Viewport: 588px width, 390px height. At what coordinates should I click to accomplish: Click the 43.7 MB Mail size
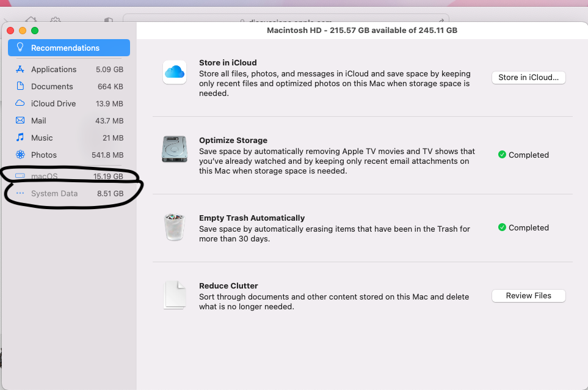pos(109,121)
